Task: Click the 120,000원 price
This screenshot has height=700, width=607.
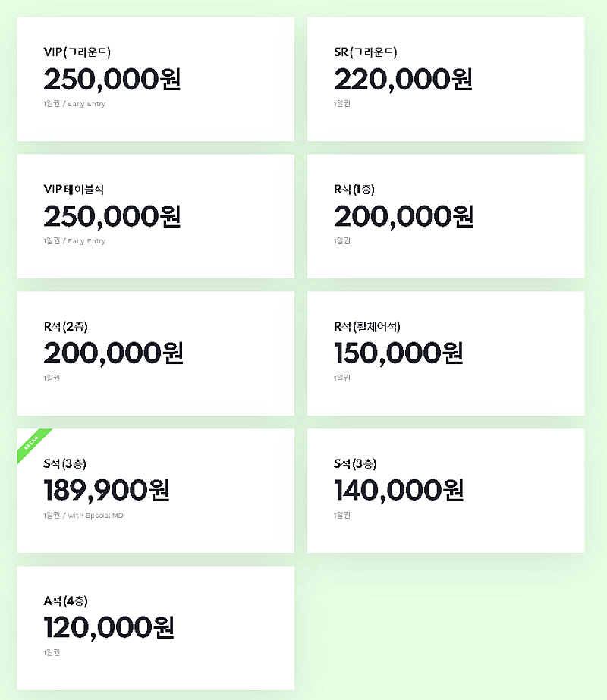Action: click(109, 628)
